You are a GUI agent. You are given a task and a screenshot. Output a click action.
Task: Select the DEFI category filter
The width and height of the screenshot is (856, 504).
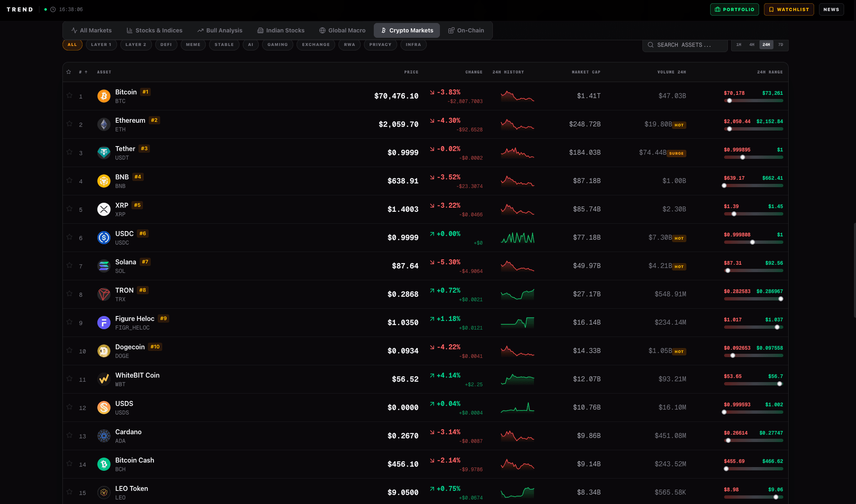click(166, 44)
